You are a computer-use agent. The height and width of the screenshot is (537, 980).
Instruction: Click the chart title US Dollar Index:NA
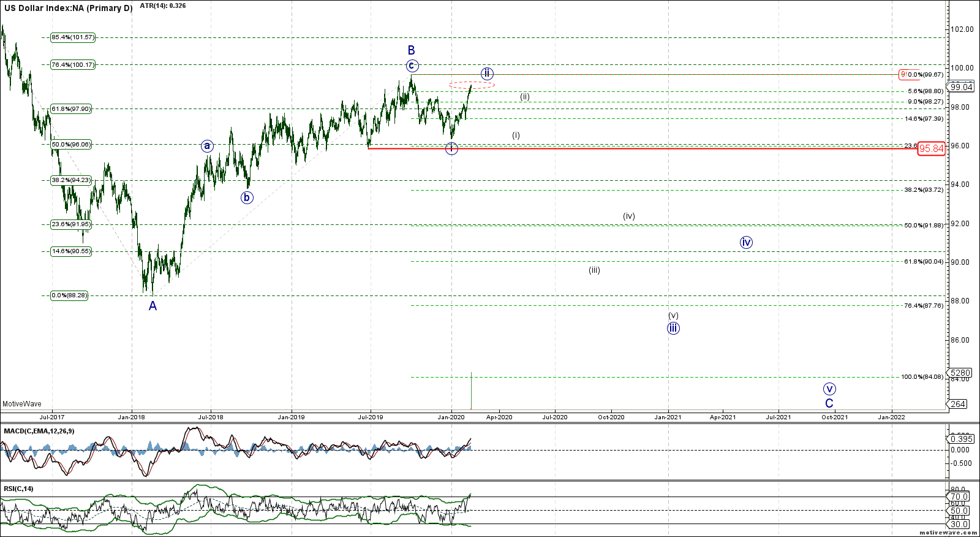[x=68, y=9]
